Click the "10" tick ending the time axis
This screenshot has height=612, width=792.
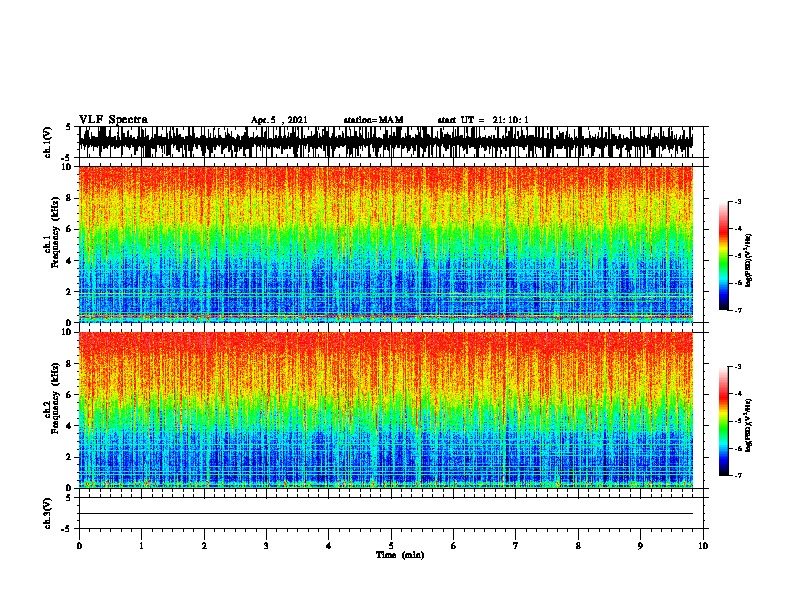(x=703, y=546)
